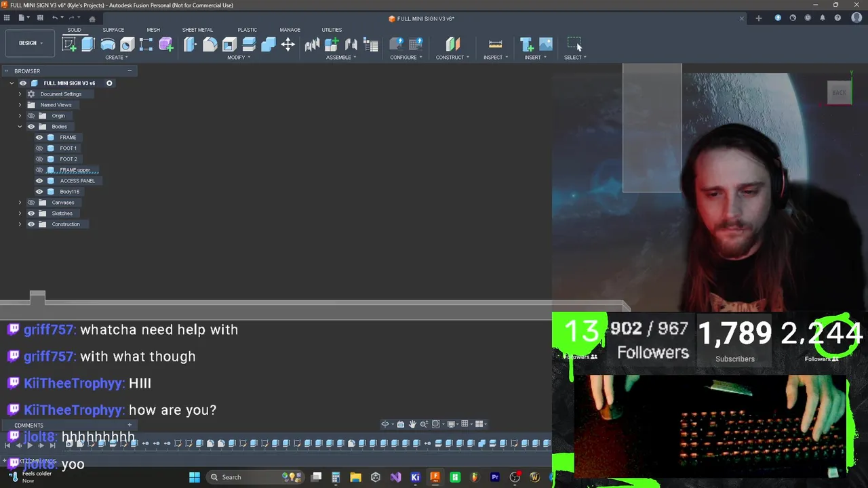Click the Orbit navigation icon
This screenshot has height=488, width=868.
tap(385, 424)
